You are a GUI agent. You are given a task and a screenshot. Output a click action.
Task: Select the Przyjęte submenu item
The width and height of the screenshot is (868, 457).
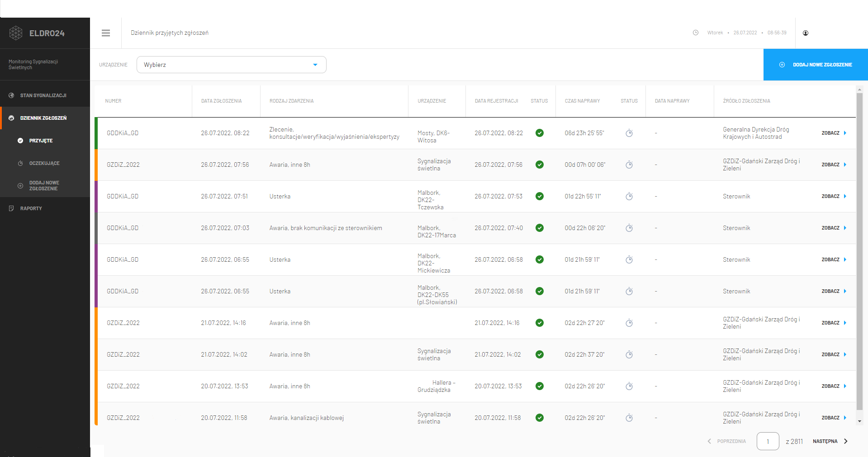coord(45,141)
